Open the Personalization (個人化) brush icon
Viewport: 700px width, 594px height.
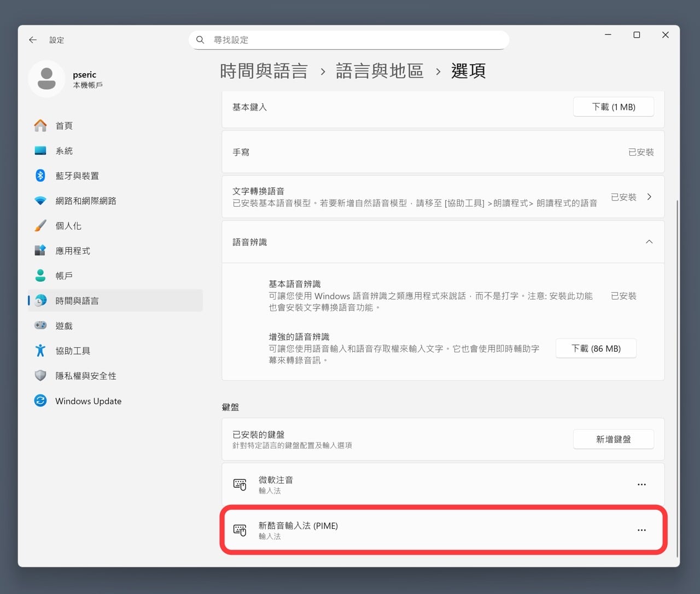coord(40,226)
